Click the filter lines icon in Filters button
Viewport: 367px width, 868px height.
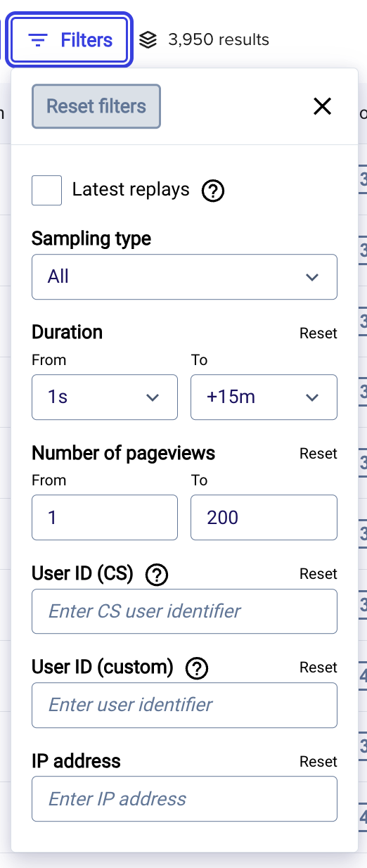[x=38, y=40]
